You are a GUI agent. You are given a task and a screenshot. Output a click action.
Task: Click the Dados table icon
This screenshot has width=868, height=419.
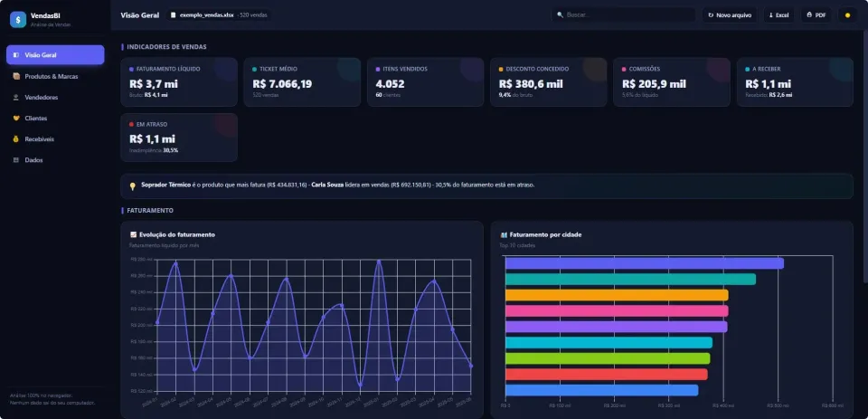[x=16, y=160]
